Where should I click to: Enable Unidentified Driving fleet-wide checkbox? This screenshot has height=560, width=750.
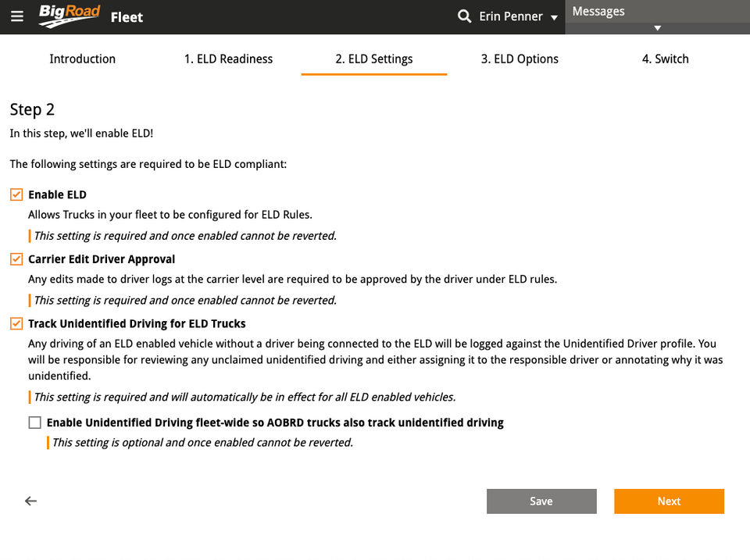point(35,423)
